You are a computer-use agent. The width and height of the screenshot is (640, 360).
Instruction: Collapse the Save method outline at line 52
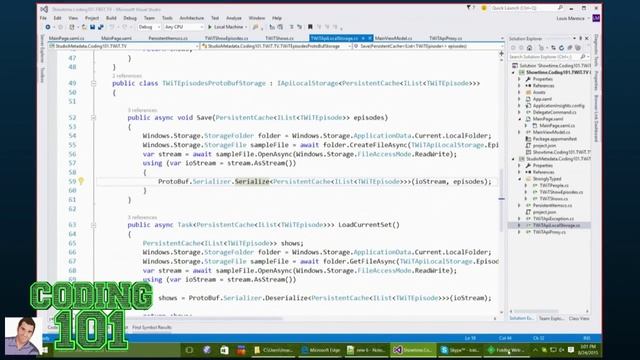[93, 118]
